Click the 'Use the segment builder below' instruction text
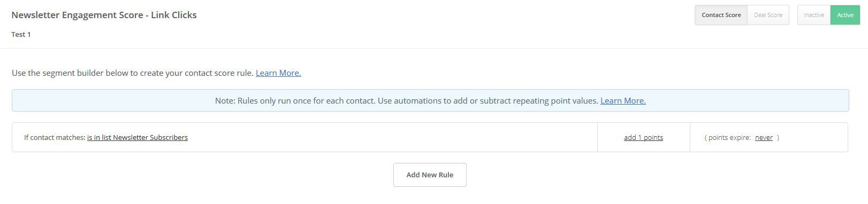This screenshot has height=204, width=868. click(x=133, y=73)
